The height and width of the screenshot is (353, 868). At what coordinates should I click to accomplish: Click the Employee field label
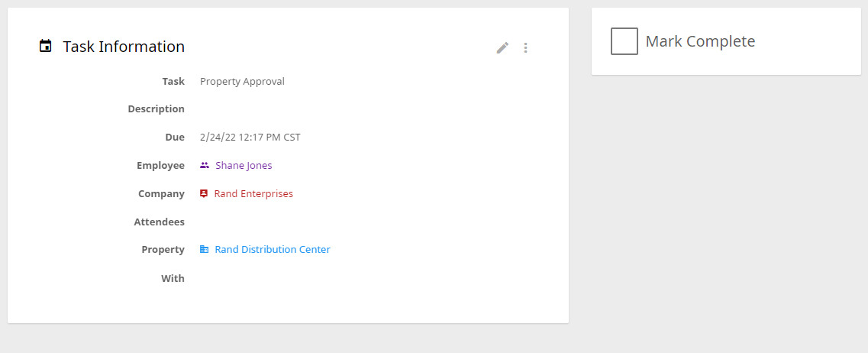click(x=160, y=165)
